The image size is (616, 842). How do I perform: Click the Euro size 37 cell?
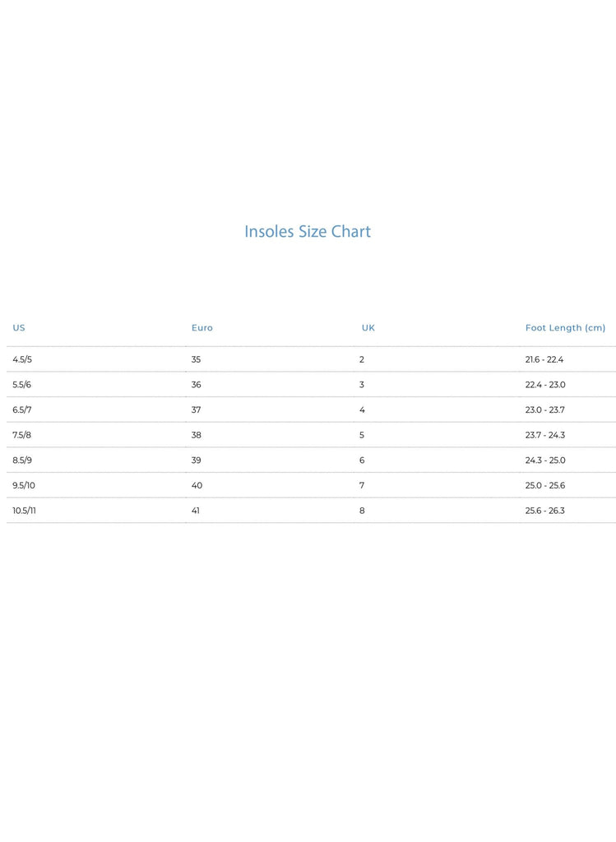click(x=197, y=410)
